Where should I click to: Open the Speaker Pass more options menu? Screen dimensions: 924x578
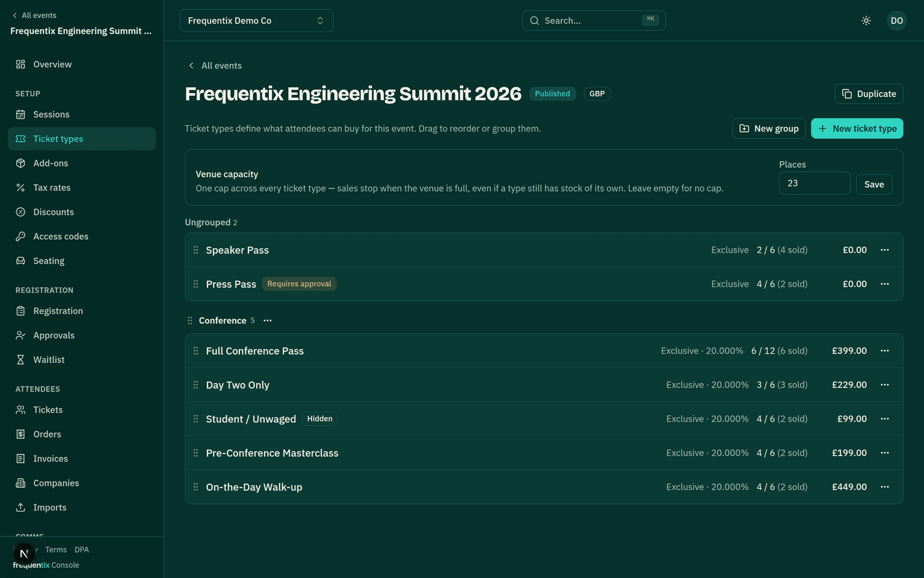[885, 250]
